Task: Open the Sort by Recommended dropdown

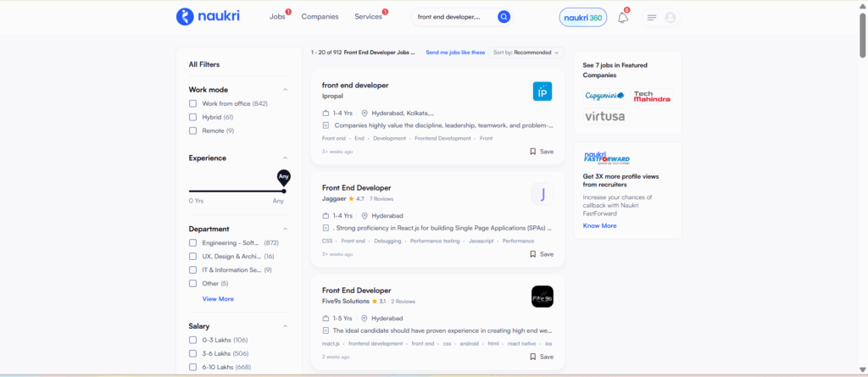Action: (526, 53)
